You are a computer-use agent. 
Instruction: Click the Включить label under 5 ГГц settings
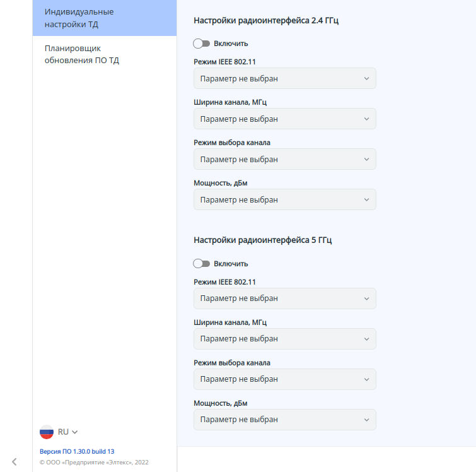[x=231, y=264]
